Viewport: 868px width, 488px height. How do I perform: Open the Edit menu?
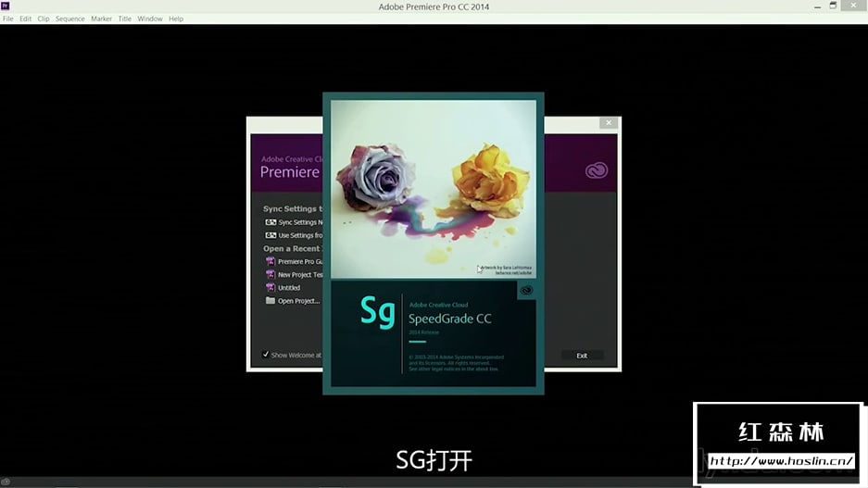pos(25,19)
